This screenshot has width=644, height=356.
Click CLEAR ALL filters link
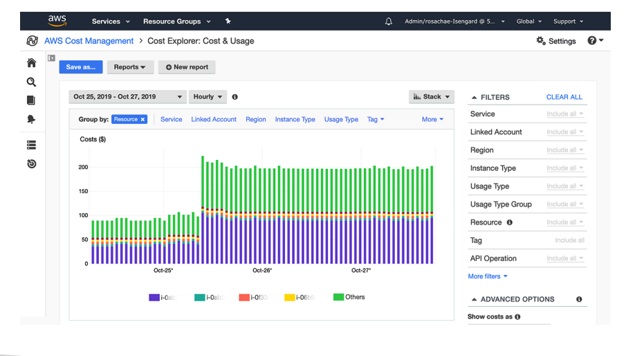pyautogui.click(x=564, y=97)
